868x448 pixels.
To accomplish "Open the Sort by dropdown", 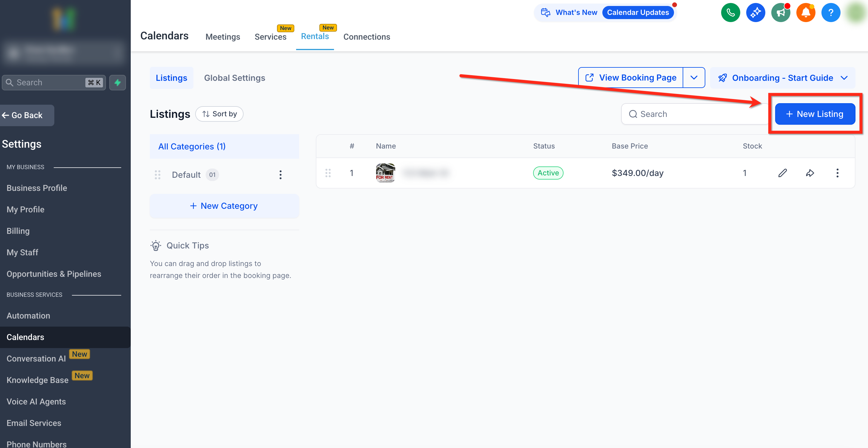I will (219, 114).
